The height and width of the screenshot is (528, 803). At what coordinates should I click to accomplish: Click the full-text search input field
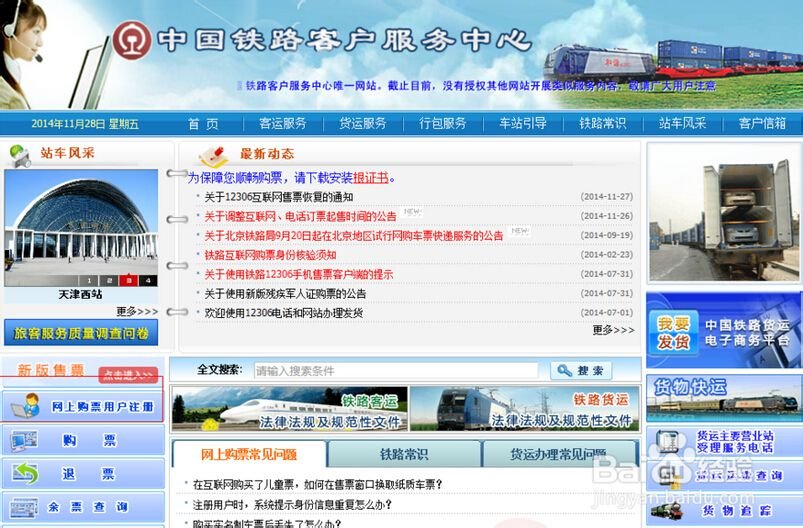[396, 371]
